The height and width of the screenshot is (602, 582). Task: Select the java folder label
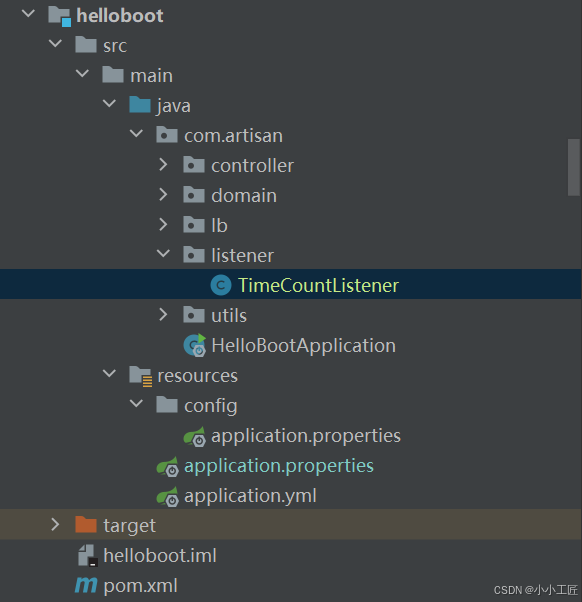click(x=174, y=106)
